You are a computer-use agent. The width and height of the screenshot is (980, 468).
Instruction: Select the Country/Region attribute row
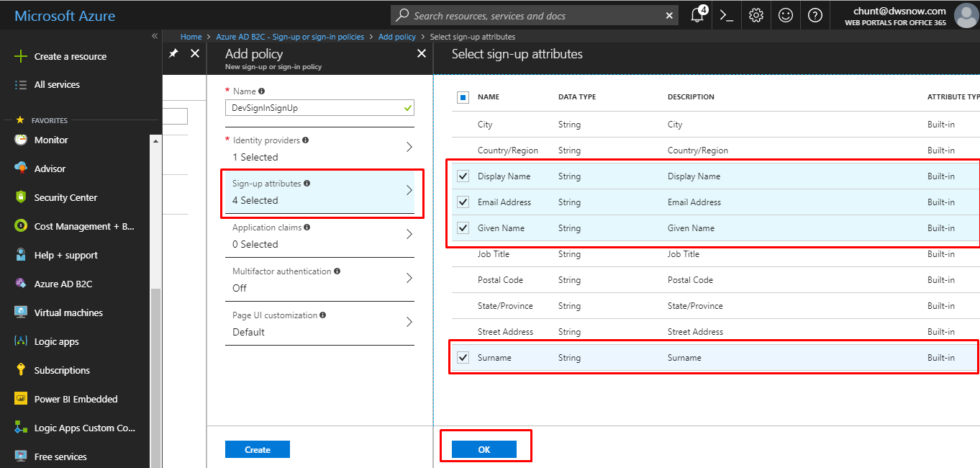click(x=715, y=150)
